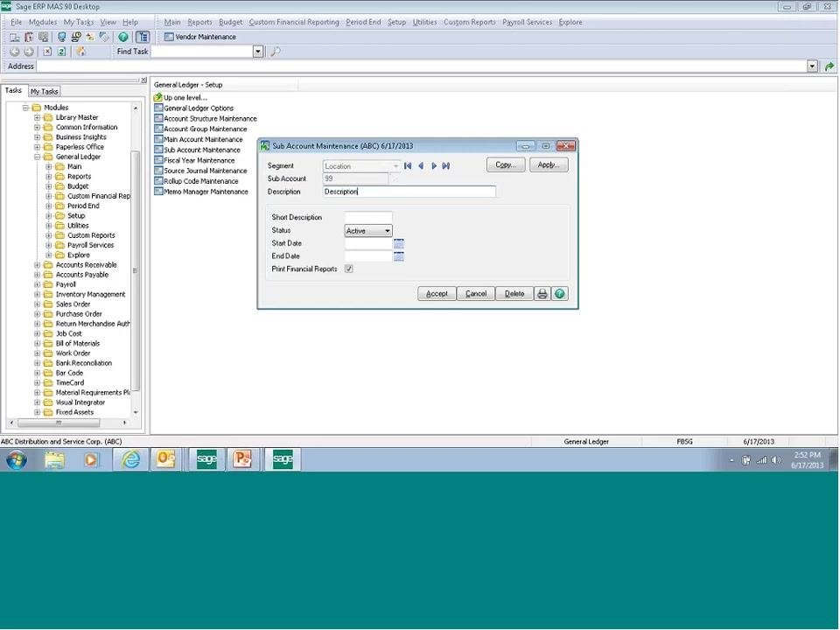Click the Apply... button
This screenshot has height=630, width=840.
point(549,165)
